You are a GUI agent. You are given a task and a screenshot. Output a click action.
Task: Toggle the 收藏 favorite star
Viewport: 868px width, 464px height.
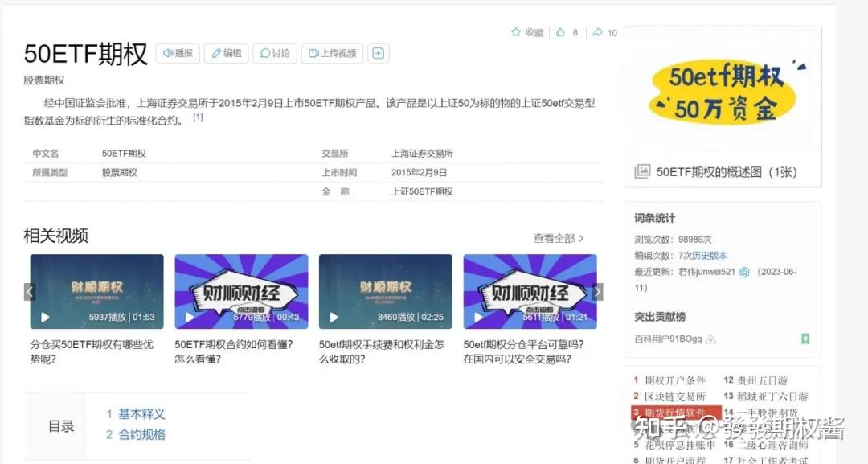517,32
